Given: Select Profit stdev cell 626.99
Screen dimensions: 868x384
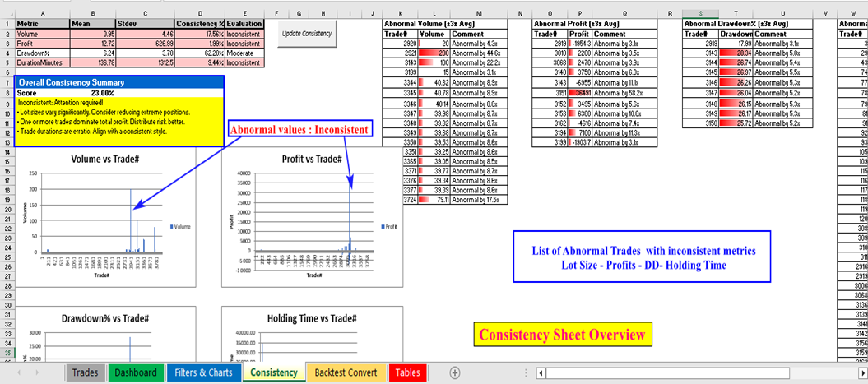Looking at the screenshot, I should click(145, 43).
